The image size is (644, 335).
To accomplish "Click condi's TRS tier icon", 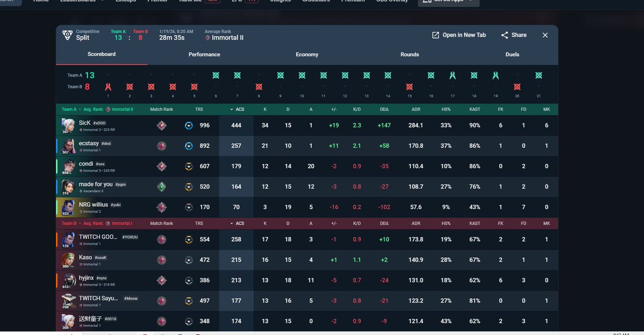I will [x=189, y=166].
